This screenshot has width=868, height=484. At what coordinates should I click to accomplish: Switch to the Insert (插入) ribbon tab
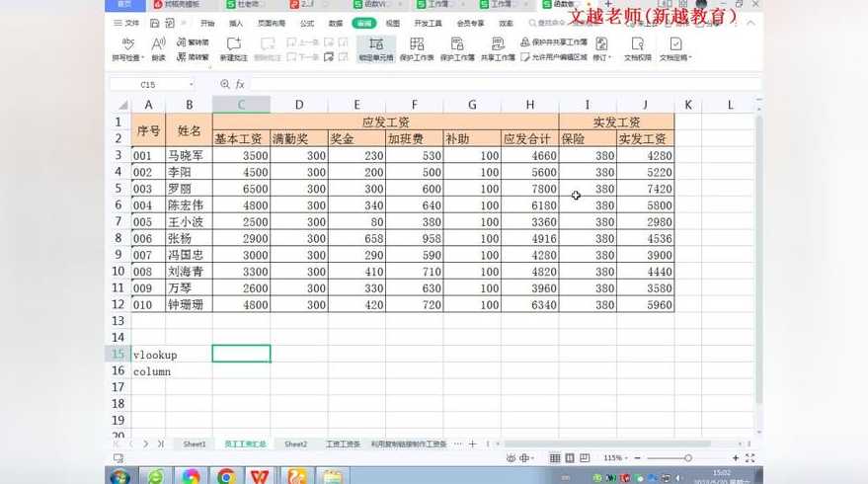pyautogui.click(x=236, y=23)
